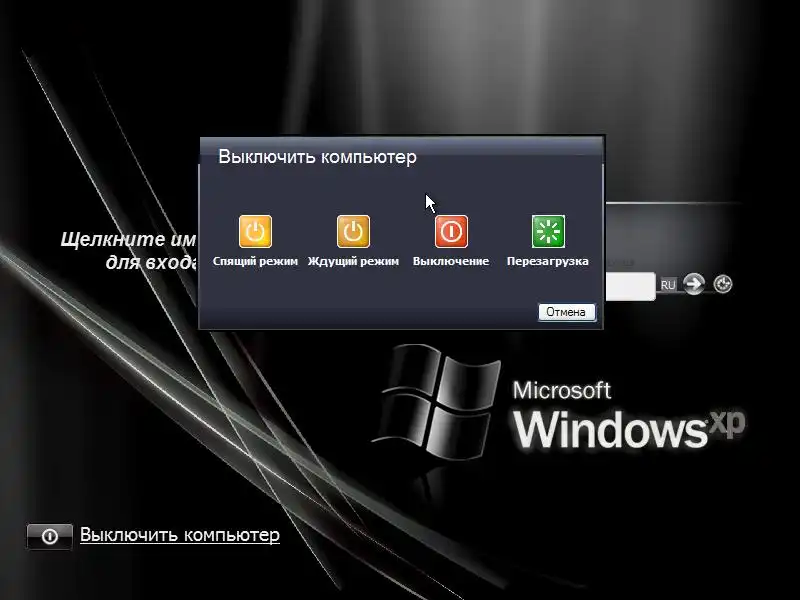Click the Перезагрузка label
This screenshot has width=800, height=600.
tap(548, 261)
